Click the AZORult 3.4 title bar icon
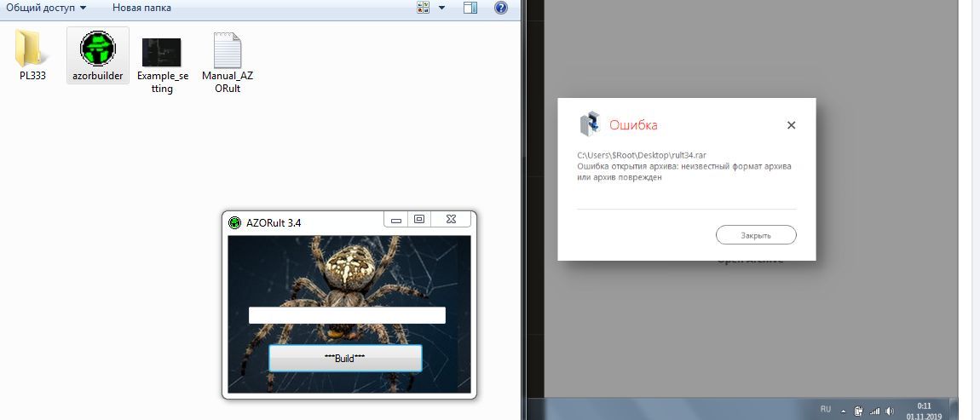 click(235, 222)
